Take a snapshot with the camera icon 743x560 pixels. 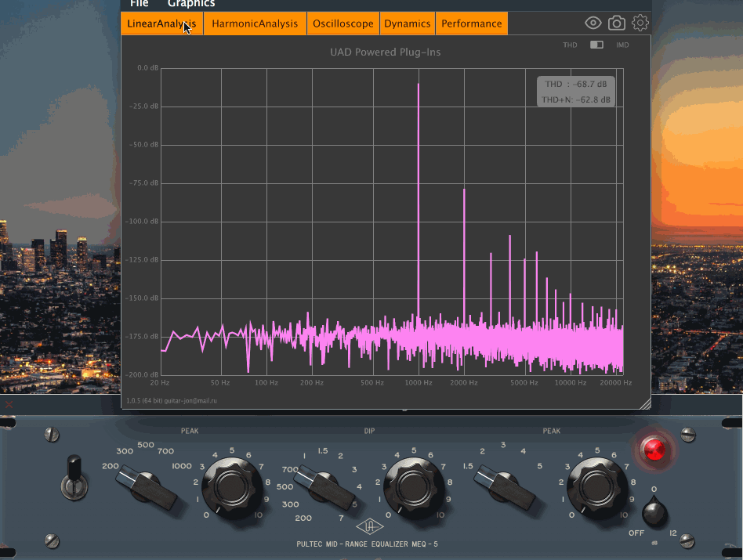(617, 23)
